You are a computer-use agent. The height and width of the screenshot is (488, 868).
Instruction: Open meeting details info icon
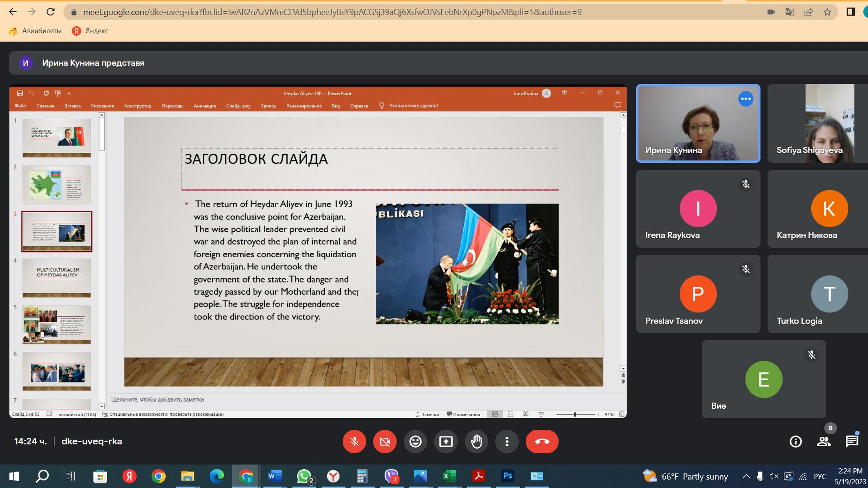796,442
